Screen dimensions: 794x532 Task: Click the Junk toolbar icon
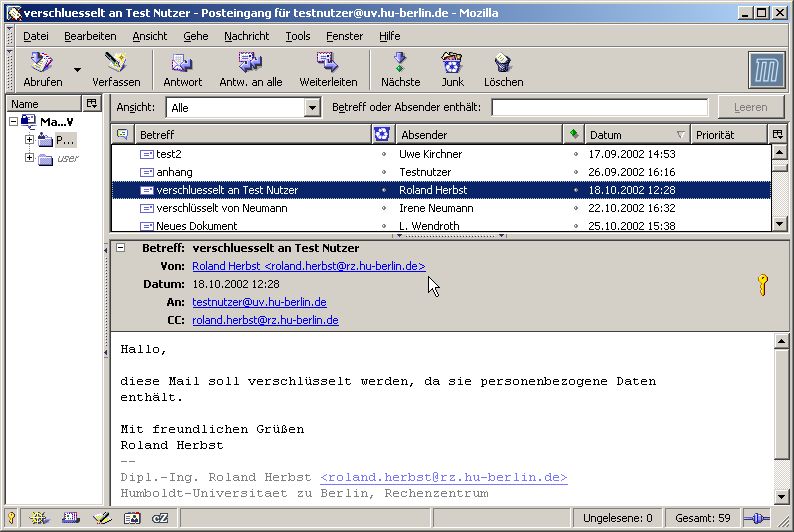pyautogui.click(x=452, y=65)
